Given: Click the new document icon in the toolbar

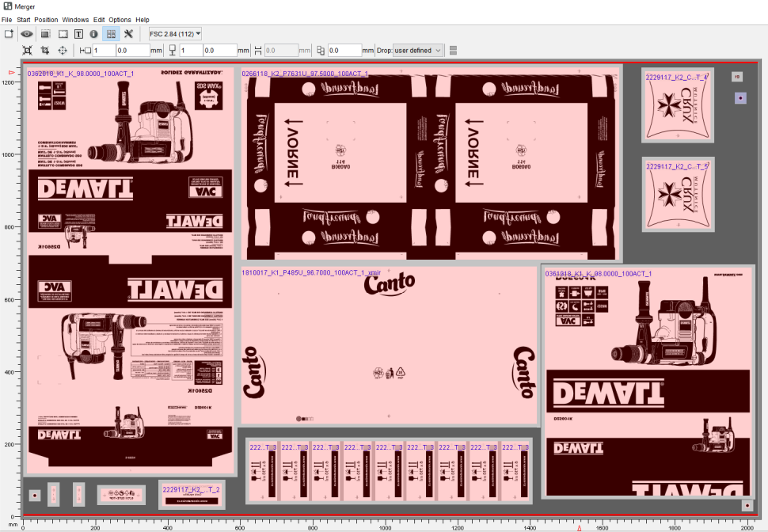Looking at the screenshot, I should click(9, 34).
